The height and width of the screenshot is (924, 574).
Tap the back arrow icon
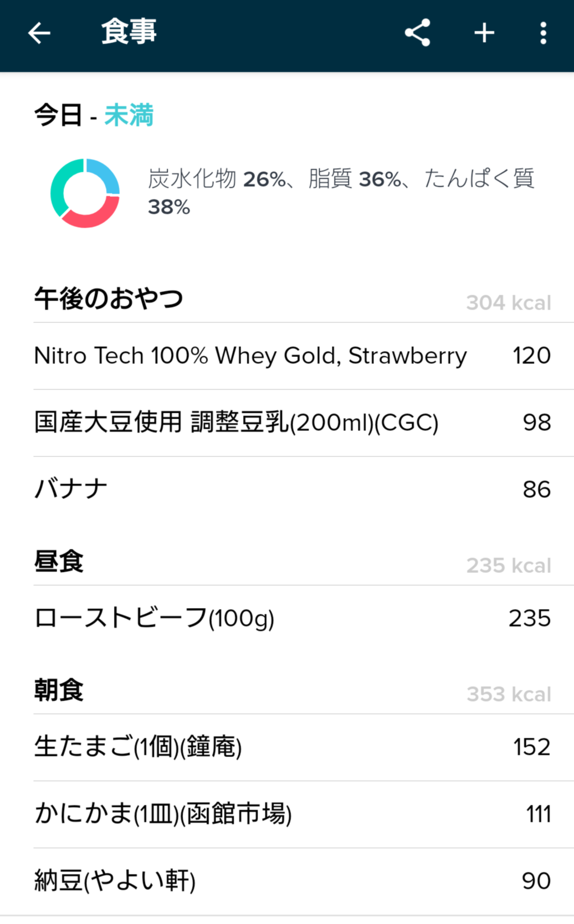coord(39,33)
